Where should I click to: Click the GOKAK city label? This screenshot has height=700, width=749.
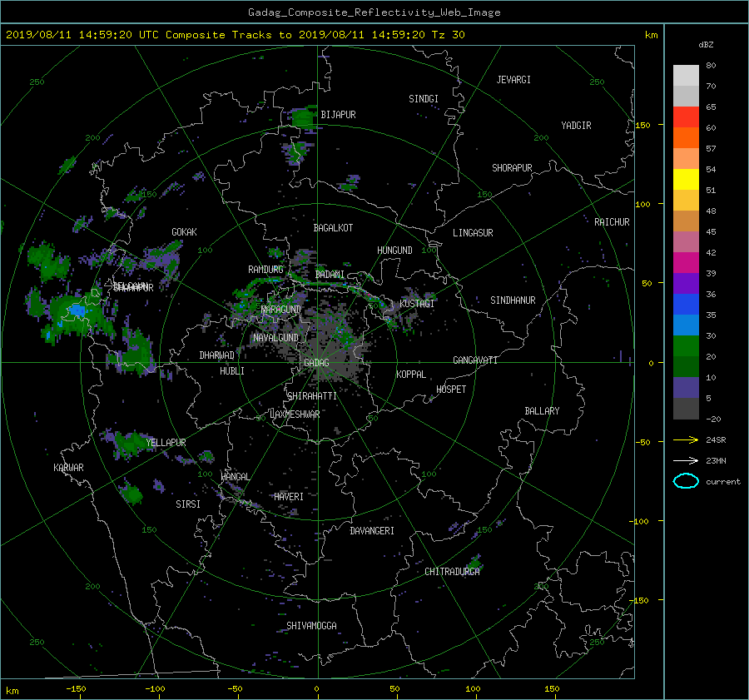click(x=185, y=232)
